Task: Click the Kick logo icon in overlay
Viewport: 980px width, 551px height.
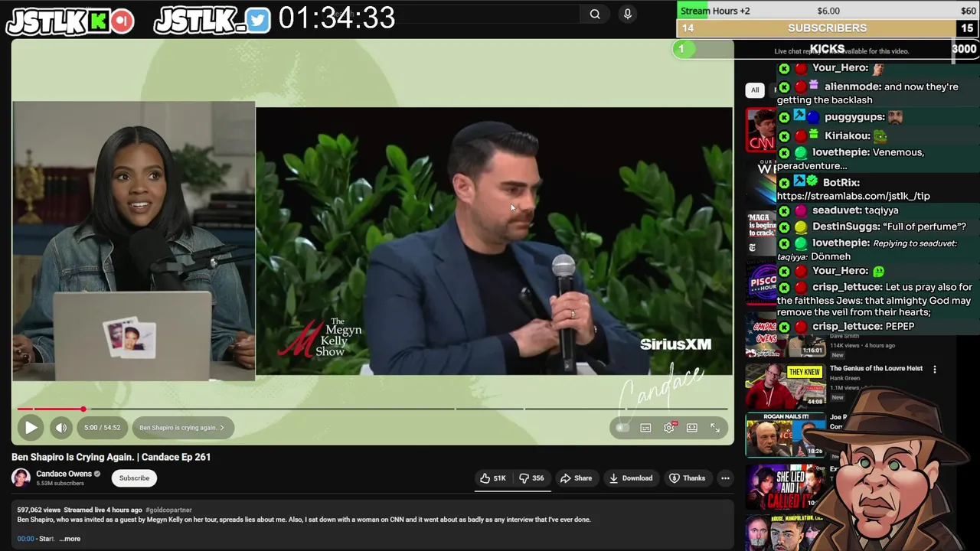Action: (x=97, y=21)
